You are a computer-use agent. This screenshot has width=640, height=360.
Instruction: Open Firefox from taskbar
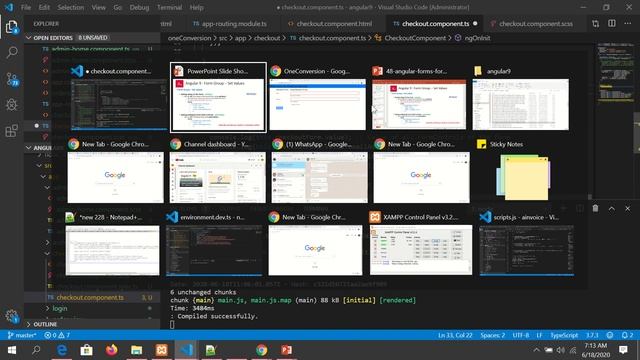tap(111, 350)
